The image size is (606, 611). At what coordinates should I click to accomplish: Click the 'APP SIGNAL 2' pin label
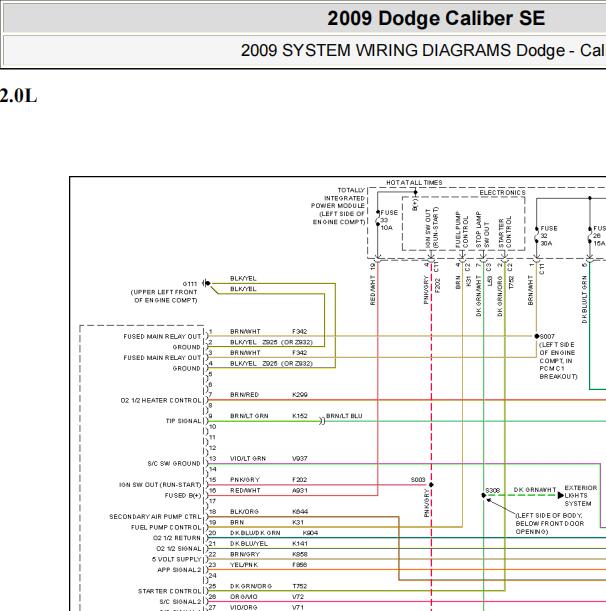[x=179, y=570]
